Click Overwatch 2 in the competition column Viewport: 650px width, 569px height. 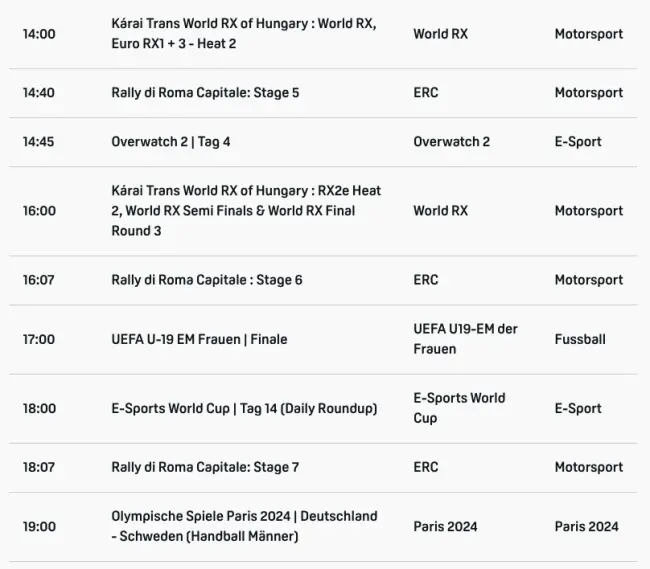(x=451, y=142)
